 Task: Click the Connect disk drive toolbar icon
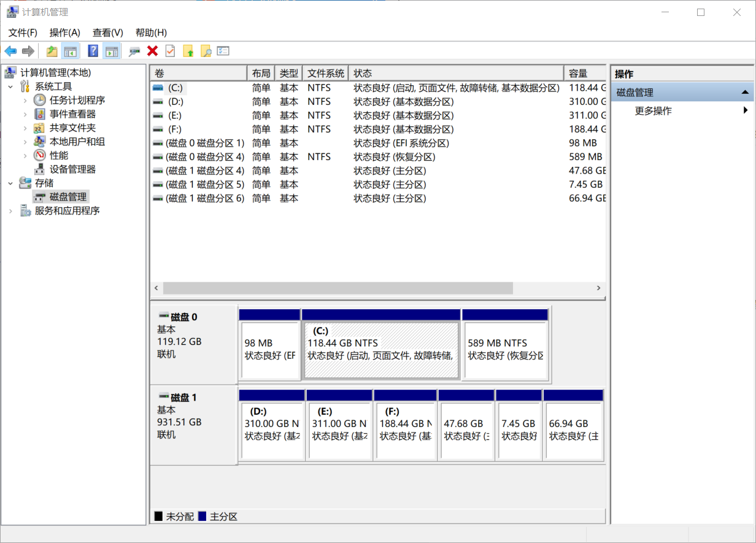(x=134, y=51)
